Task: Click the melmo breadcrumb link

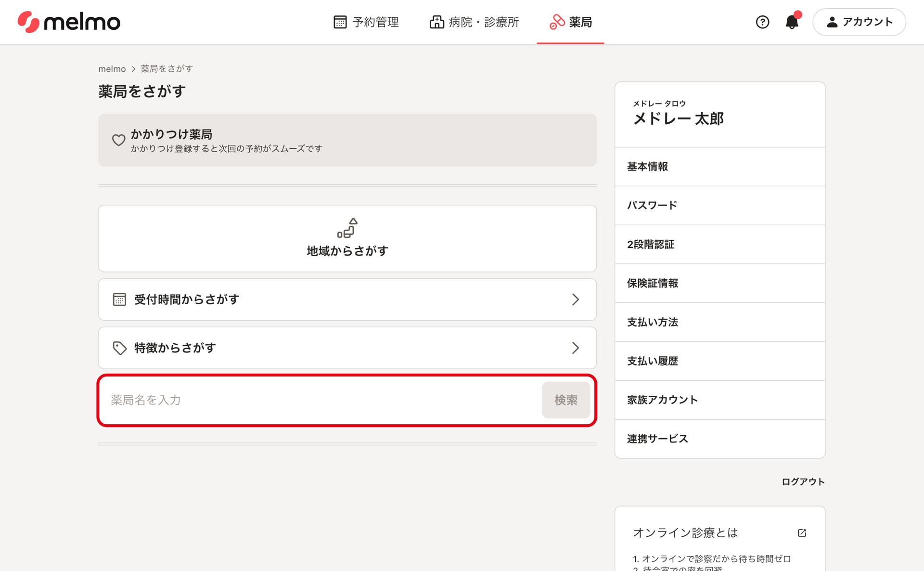Action: pos(112,69)
